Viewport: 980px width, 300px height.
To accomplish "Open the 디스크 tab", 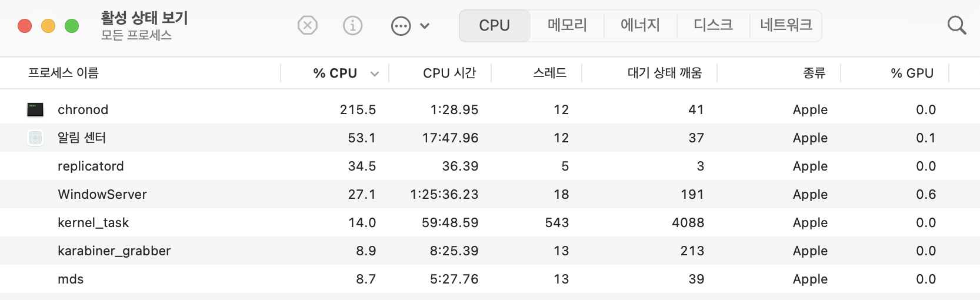I will 713,25.
